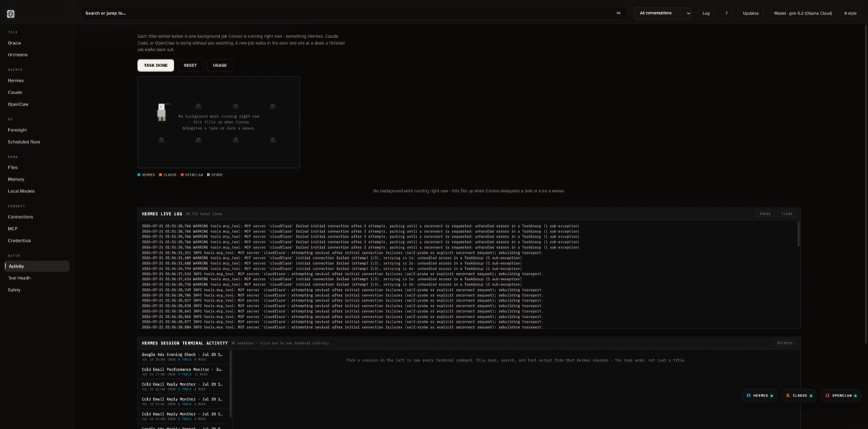868x429 pixels.
Task: Open the Log button in top bar
Action: (706, 13)
